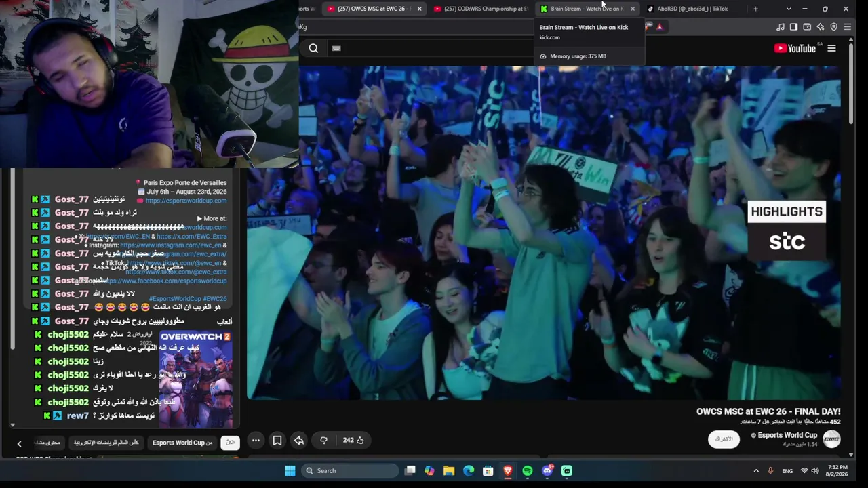Open the Overwatch 2 game card

click(x=196, y=378)
